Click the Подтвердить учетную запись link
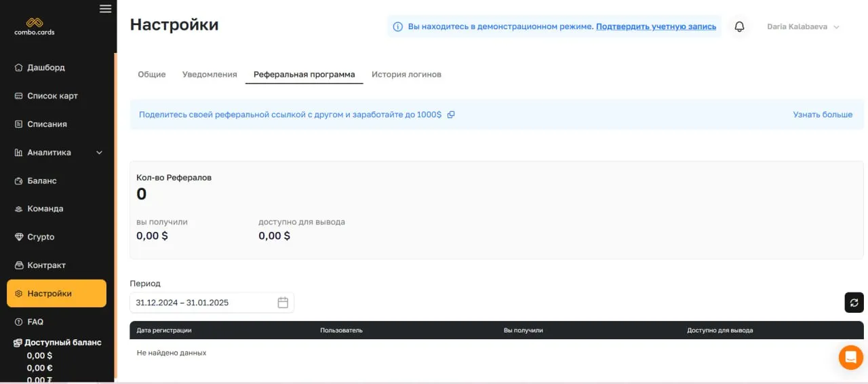 pyautogui.click(x=656, y=26)
